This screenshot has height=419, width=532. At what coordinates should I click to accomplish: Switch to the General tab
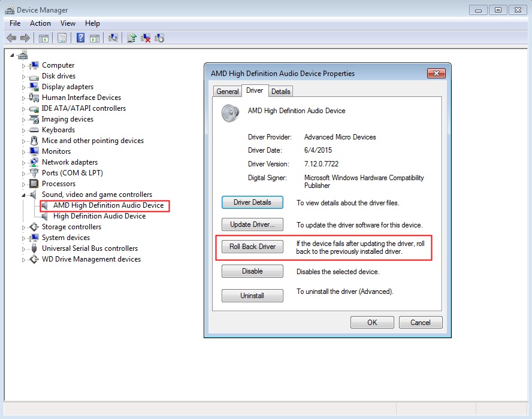(227, 92)
